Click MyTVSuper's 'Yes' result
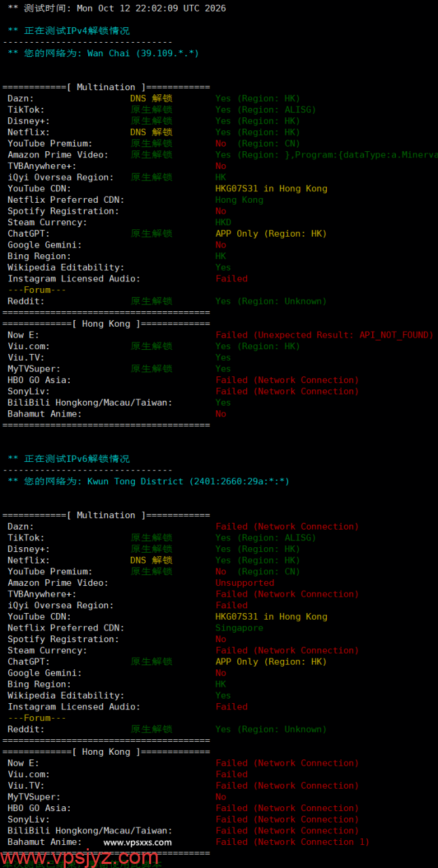Viewport: 438px width, 868px height. (223, 369)
